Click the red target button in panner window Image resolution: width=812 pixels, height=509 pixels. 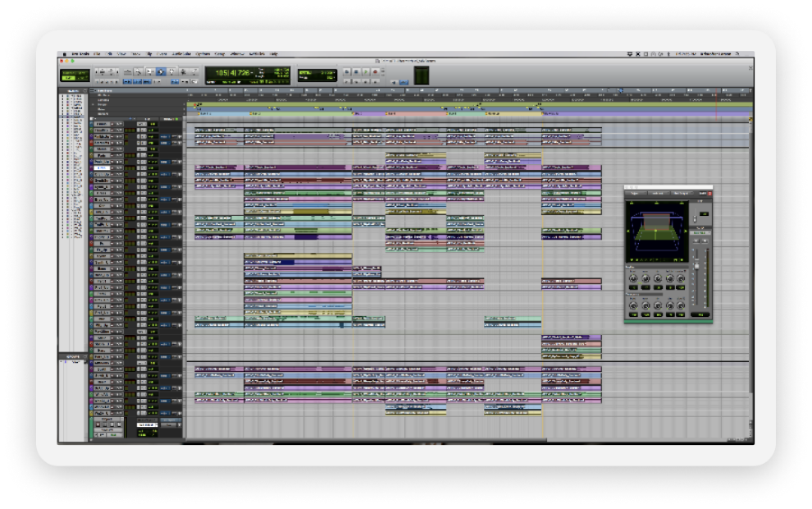click(710, 193)
